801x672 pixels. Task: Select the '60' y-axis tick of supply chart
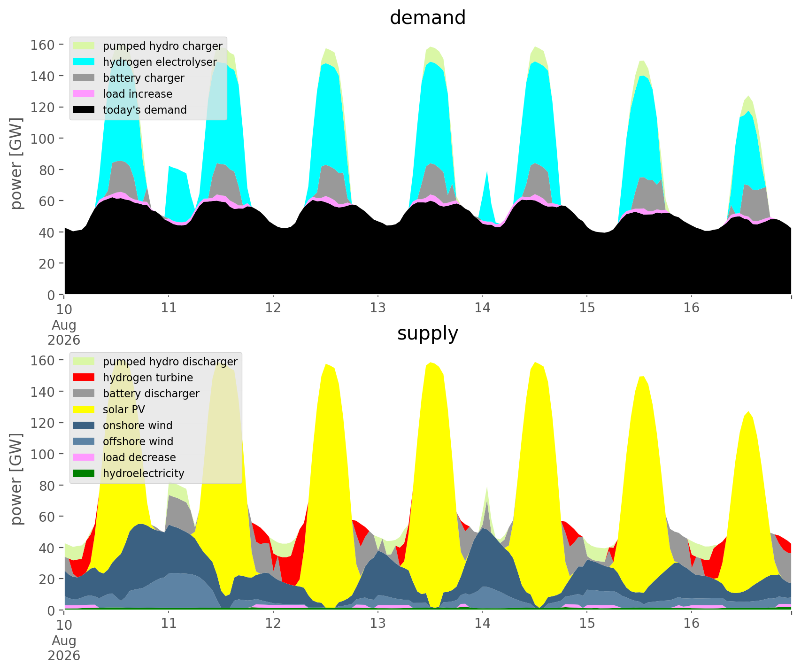click(x=47, y=517)
